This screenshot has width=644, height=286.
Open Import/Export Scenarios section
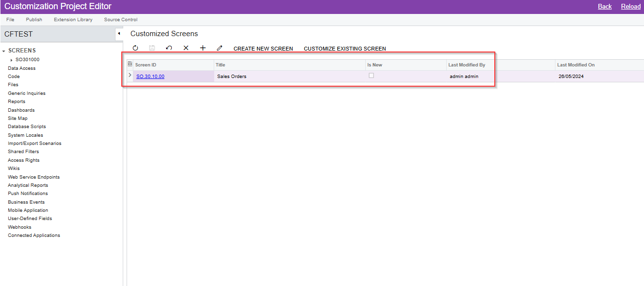tap(35, 143)
